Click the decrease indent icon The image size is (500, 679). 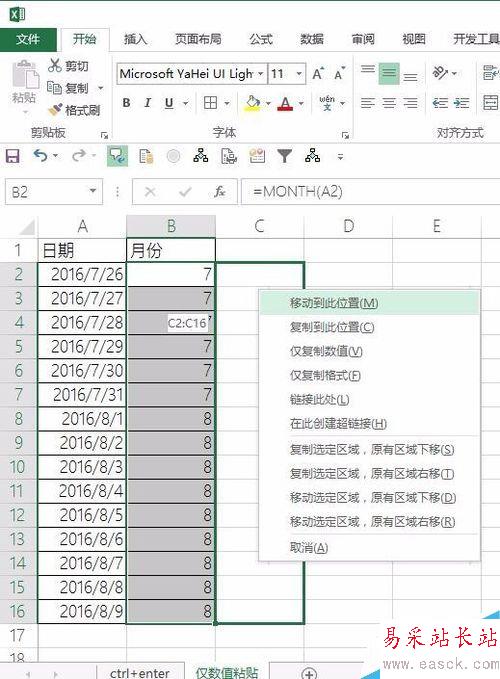click(440, 103)
